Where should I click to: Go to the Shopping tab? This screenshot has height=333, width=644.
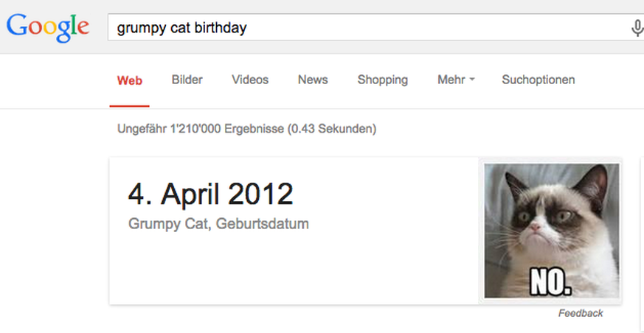point(382,80)
